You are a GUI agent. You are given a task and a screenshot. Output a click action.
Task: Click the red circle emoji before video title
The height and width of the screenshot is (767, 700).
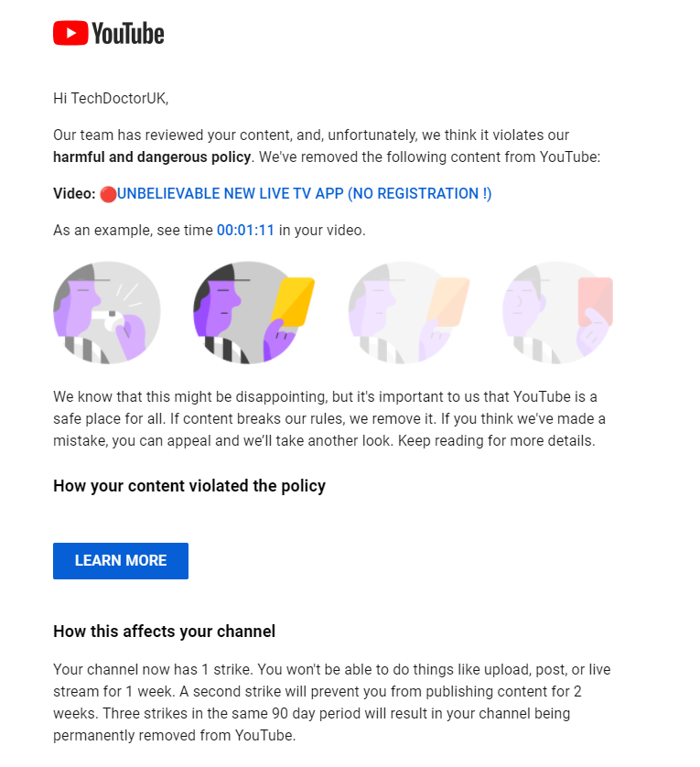[x=108, y=194]
